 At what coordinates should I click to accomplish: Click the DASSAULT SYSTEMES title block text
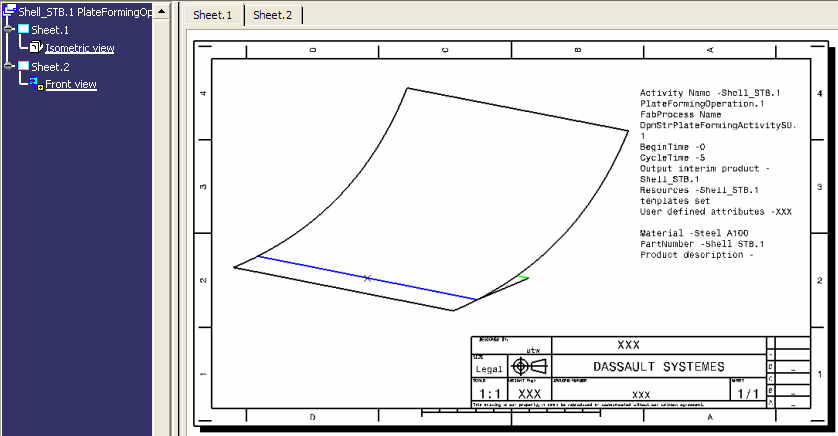658,366
